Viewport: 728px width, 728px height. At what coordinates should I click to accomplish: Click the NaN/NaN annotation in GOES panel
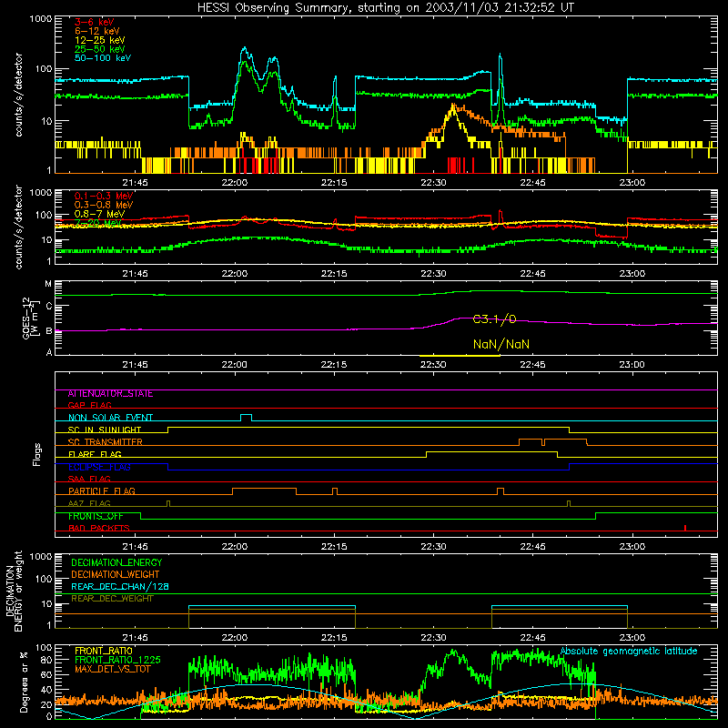pyautogui.click(x=501, y=344)
